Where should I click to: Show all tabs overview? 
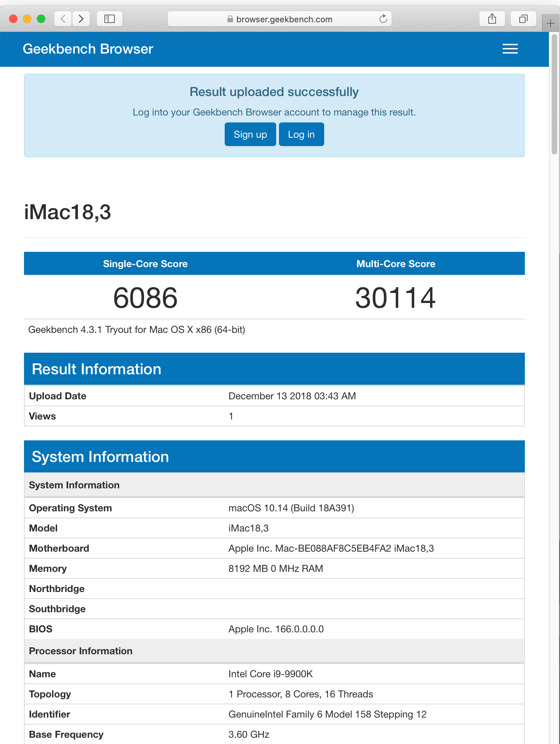point(523,19)
